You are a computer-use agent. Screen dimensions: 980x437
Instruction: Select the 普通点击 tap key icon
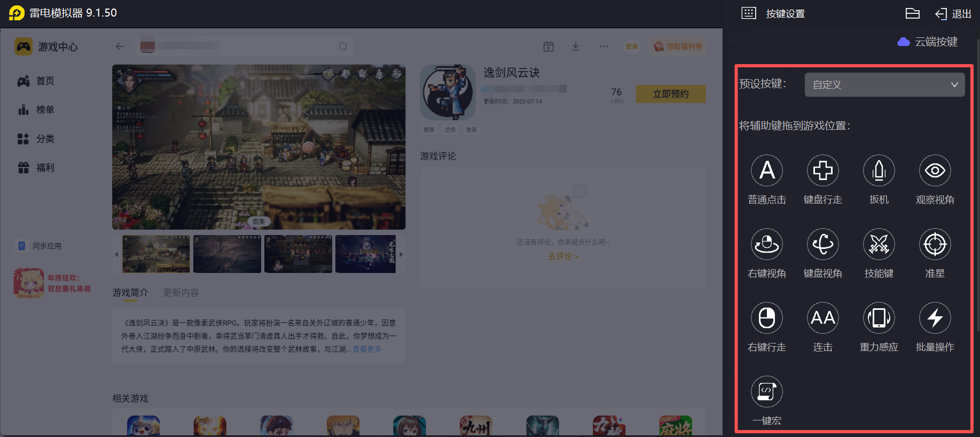[767, 170]
